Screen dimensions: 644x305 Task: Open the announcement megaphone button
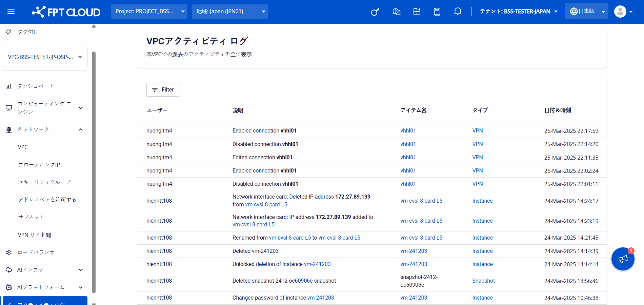[623, 259]
